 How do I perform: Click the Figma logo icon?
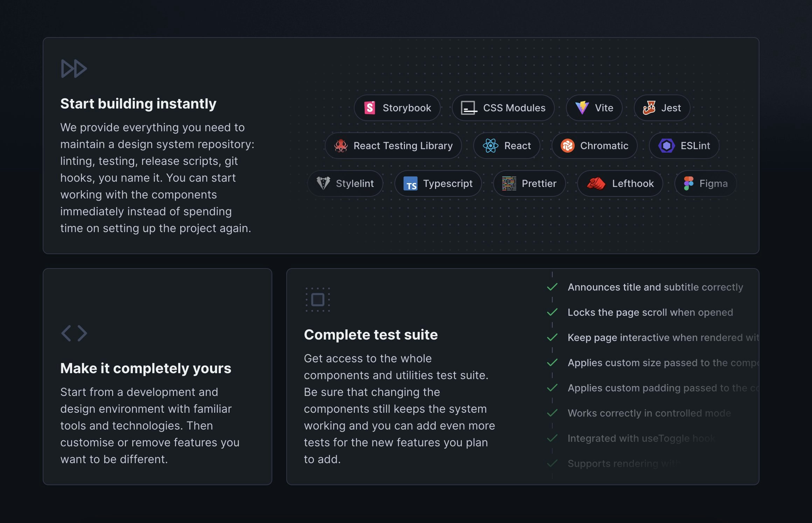pos(688,183)
